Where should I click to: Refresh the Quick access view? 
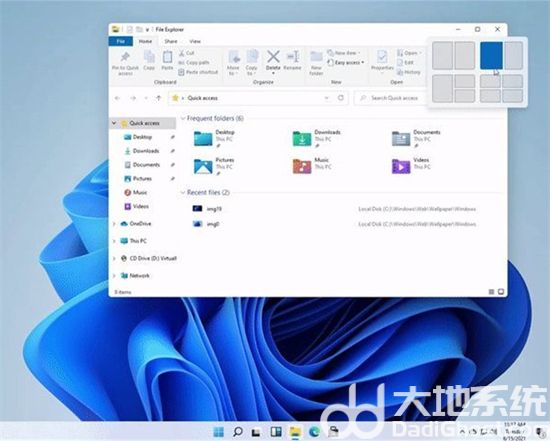(x=341, y=98)
